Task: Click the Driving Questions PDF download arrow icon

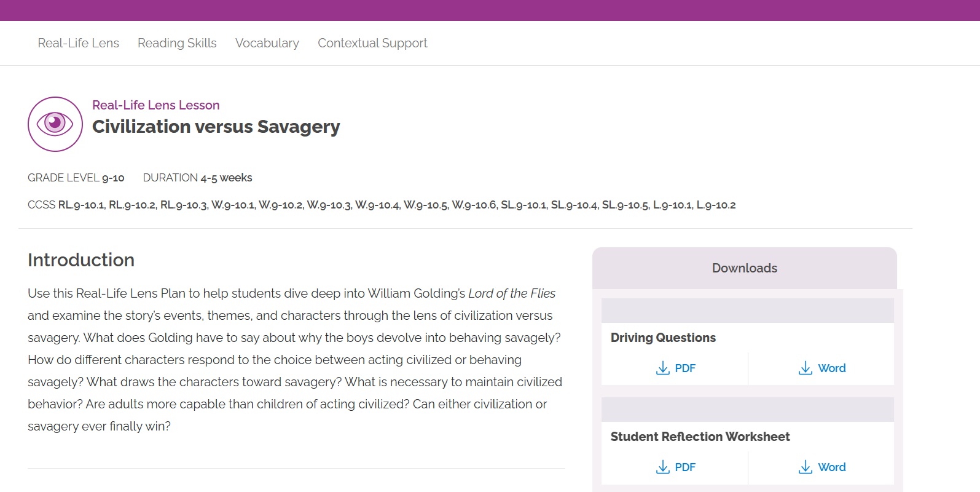Action: pos(663,368)
